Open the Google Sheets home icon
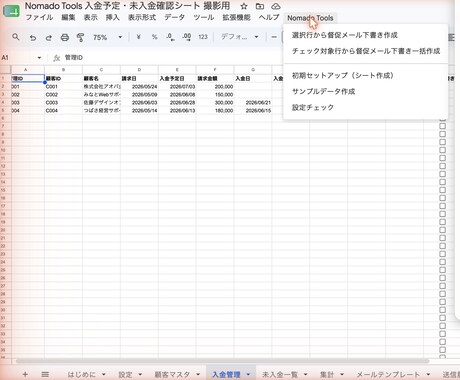The width and height of the screenshot is (460, 380). pyautogui.click(x=11, y=12)
